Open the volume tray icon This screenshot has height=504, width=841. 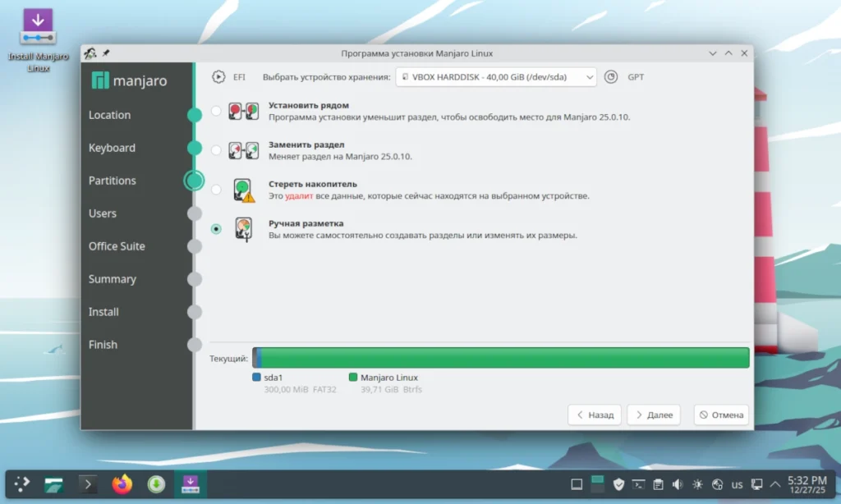(x=678, y=484)
